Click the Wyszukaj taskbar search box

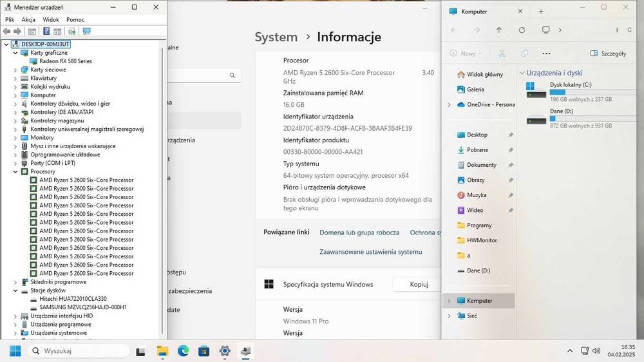click(x=79, y=351)
